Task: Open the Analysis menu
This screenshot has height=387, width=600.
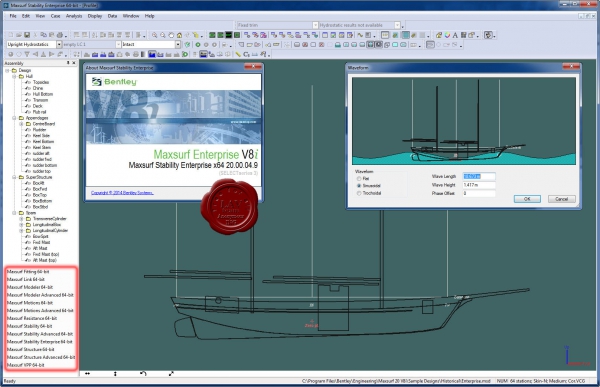Action: tap(74, 16)
